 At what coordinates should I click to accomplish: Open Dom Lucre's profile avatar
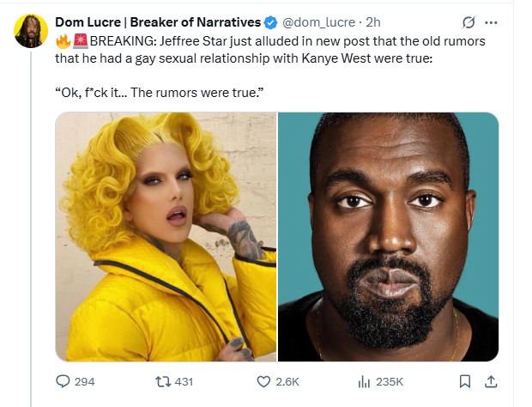(31, 31)
